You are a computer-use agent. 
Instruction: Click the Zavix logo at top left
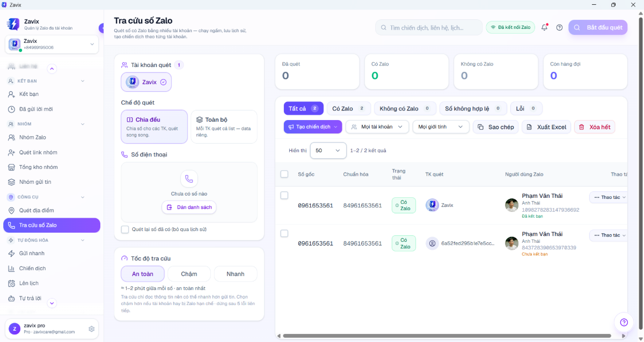coord(13,24)
